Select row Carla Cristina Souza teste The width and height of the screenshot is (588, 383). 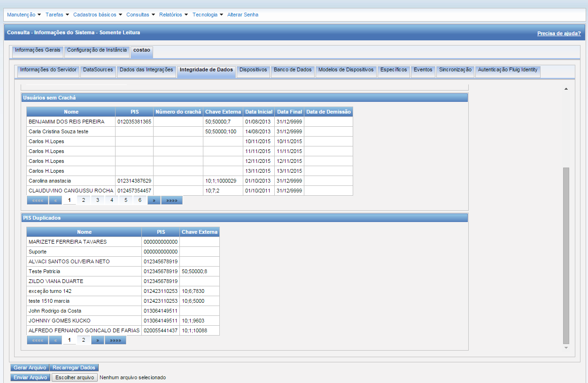tap(190, 131)
